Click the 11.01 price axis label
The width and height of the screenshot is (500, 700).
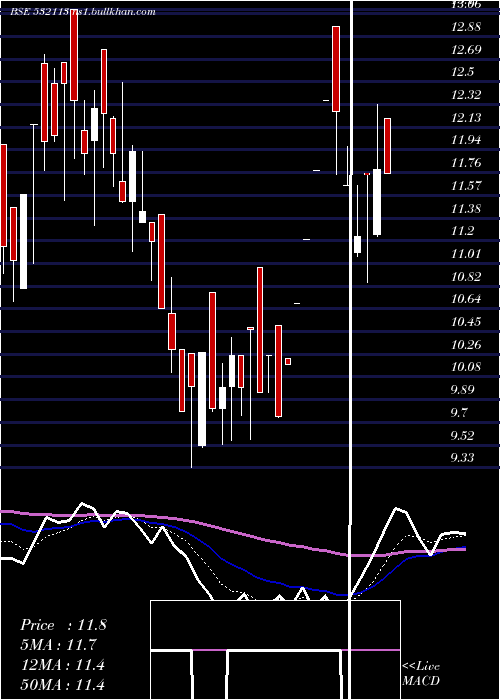pos(466,254)
